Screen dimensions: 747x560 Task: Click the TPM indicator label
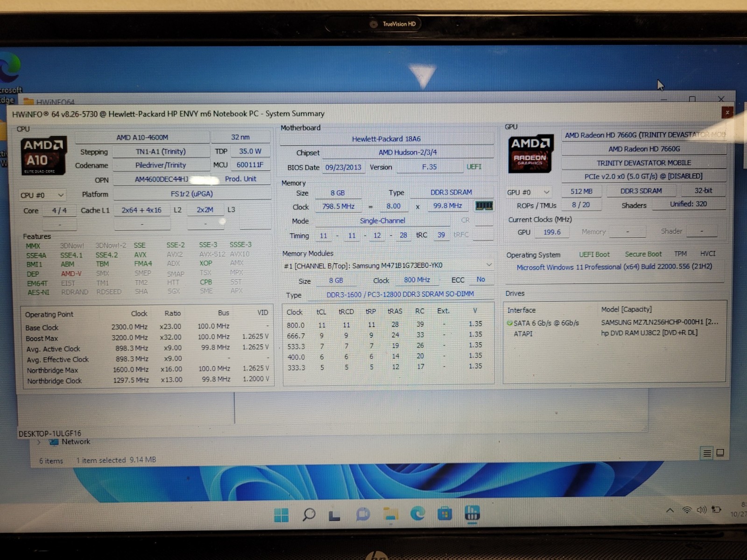pyautogui.click(x=680, y=254)
